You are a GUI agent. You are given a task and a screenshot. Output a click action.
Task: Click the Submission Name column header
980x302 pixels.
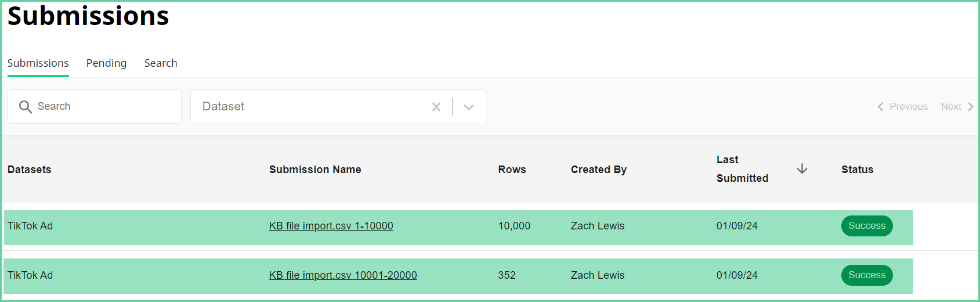[315, 170]
